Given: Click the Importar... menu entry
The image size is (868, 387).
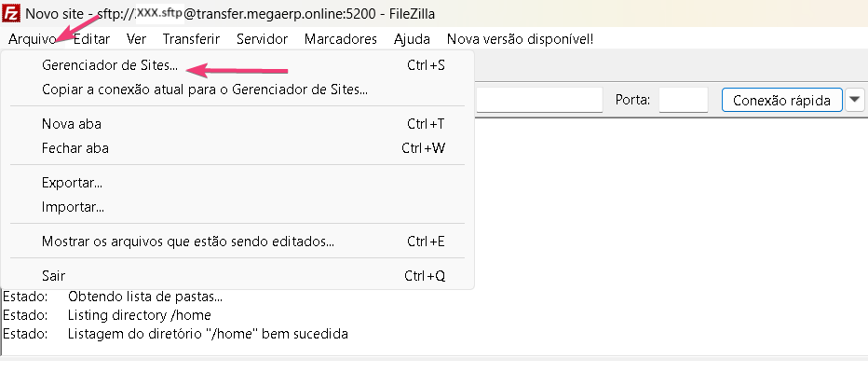Looking at the screenshot, I should pyautogui.click(x=73, y=207).
